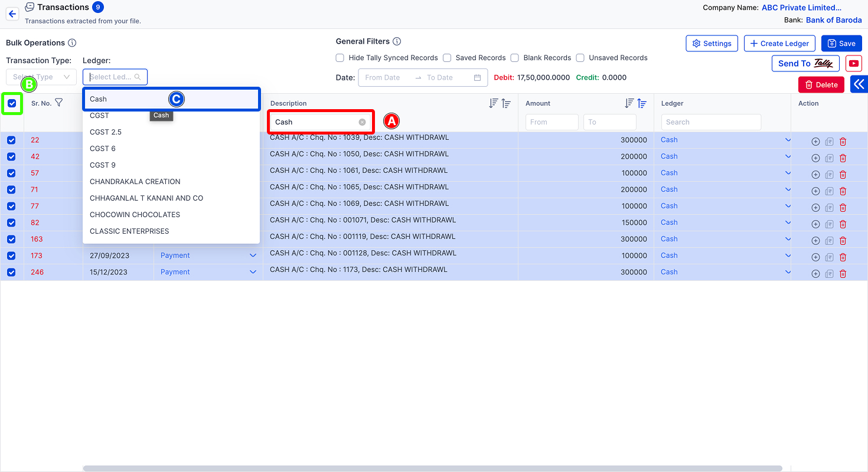Sort Description column descending

(x=494, y=103)
